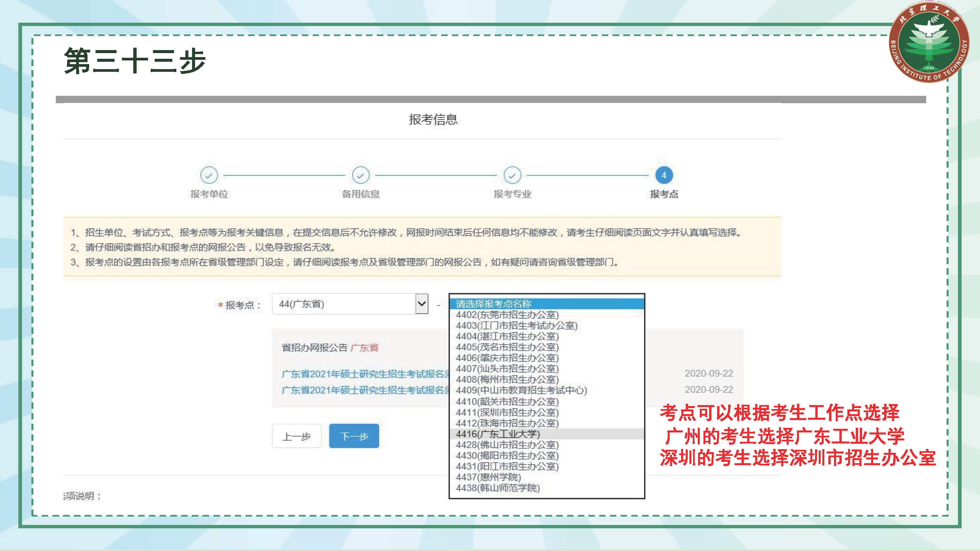Open the 44(广东省) province dropdown arrow
The height and width of the screenshot is (551, 980).
[x=422, y=304]
